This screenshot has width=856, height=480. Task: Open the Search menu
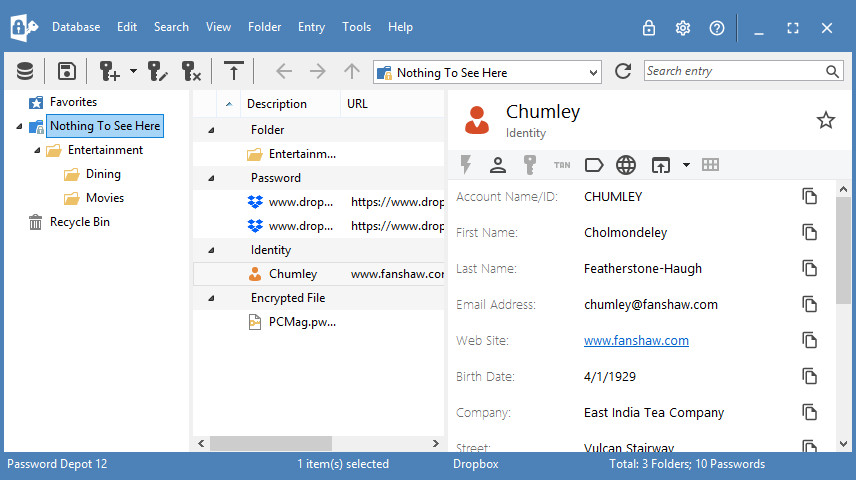[171, 27]
